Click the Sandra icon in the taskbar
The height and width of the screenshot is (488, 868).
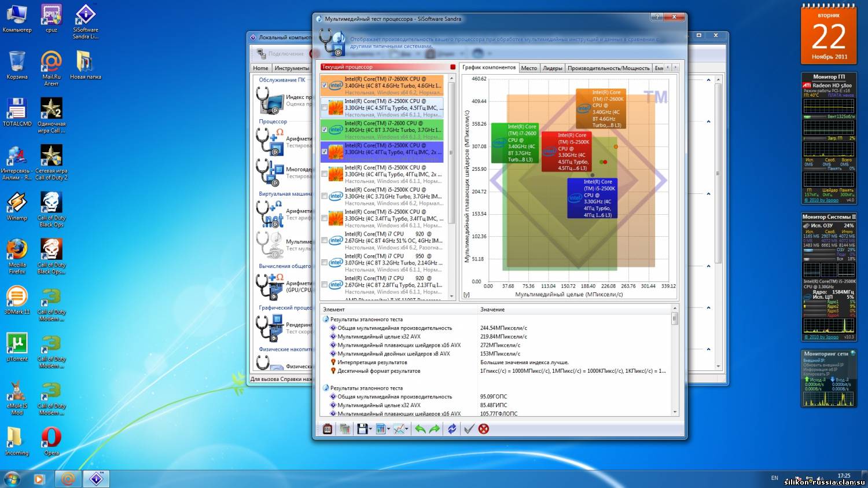point(96,479)
